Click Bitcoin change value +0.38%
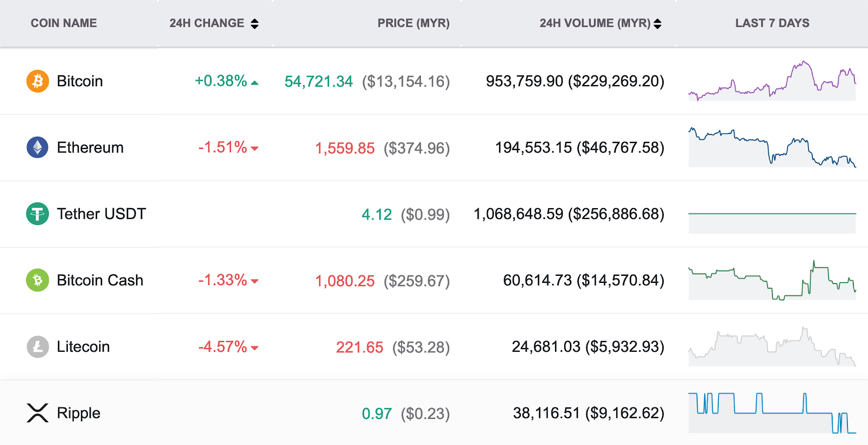868x445 pixels. (x=221, y=81)
